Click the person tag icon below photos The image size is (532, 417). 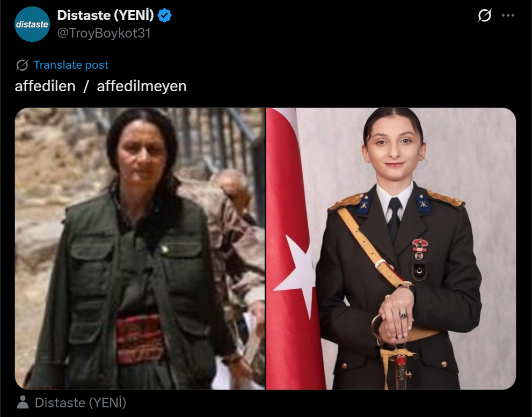coord(23,403)
